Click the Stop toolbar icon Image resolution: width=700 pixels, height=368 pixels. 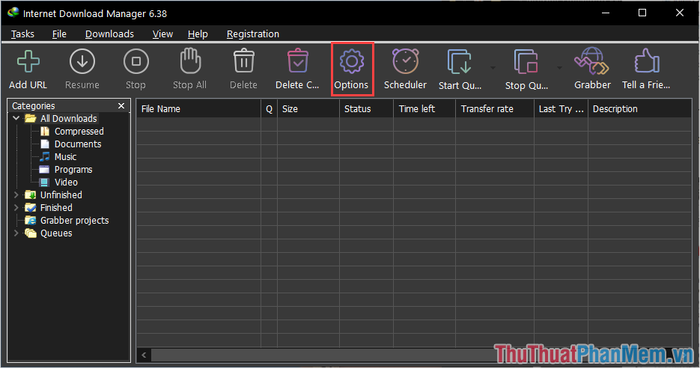[136, 62]
